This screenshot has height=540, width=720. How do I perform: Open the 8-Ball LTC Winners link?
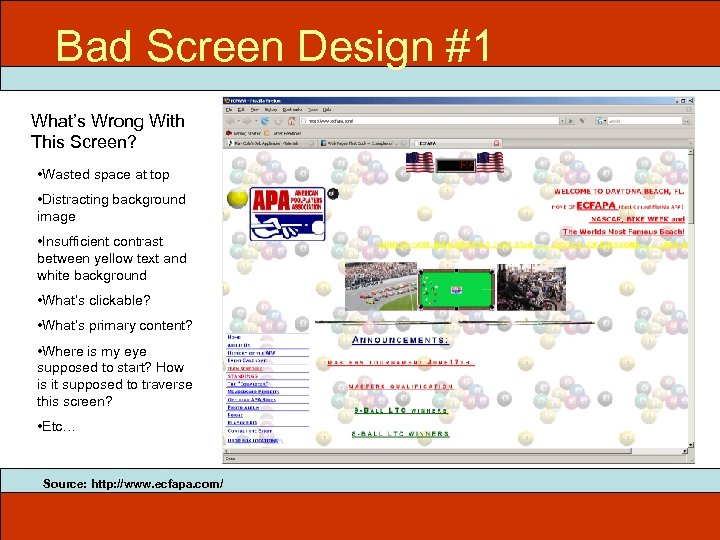tap(400, 434)
